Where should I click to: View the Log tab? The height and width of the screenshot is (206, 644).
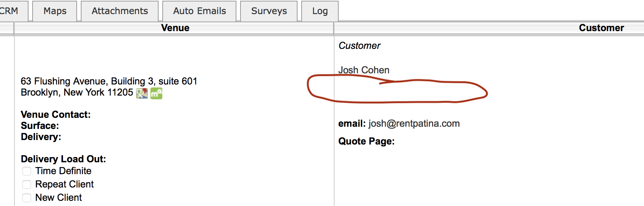click(320, 11)
